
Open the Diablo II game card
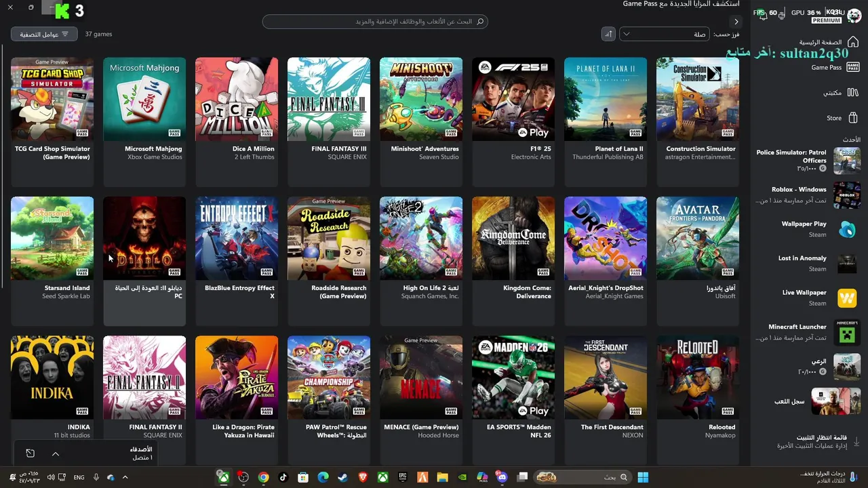144,260
